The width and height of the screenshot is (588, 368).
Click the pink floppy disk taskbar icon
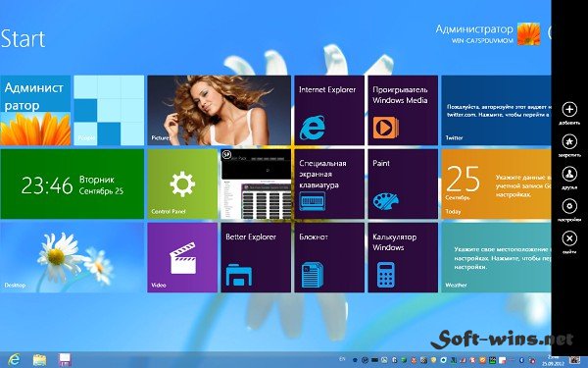pos(65,360)
